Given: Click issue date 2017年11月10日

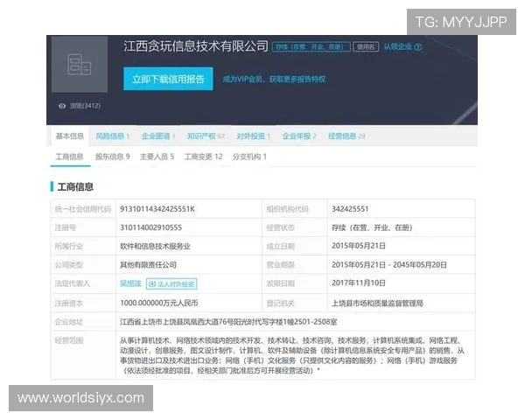Looking at the screenshot, I should [359, 283].
